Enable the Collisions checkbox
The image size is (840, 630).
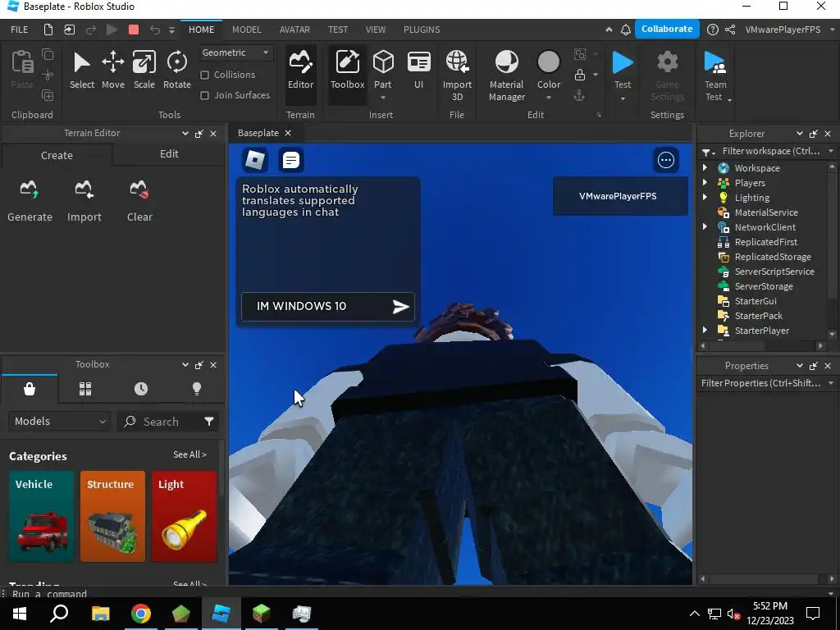(204, 75)
